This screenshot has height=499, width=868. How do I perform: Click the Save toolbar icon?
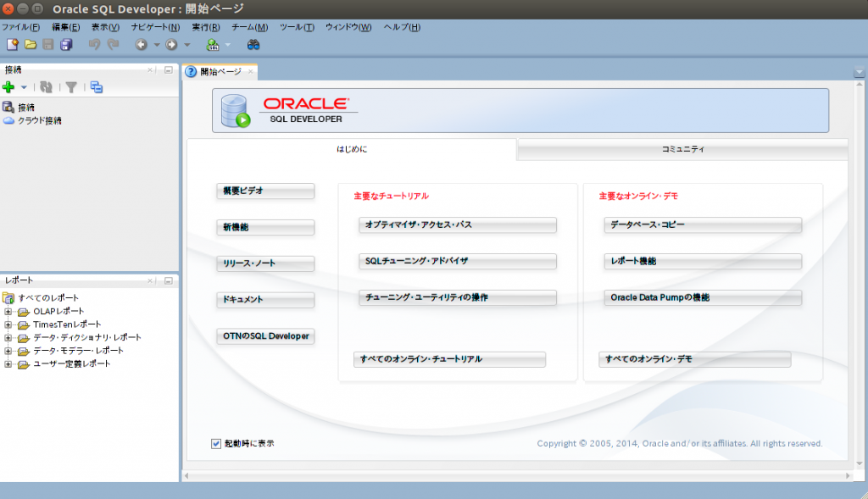[x=48, y=45]
